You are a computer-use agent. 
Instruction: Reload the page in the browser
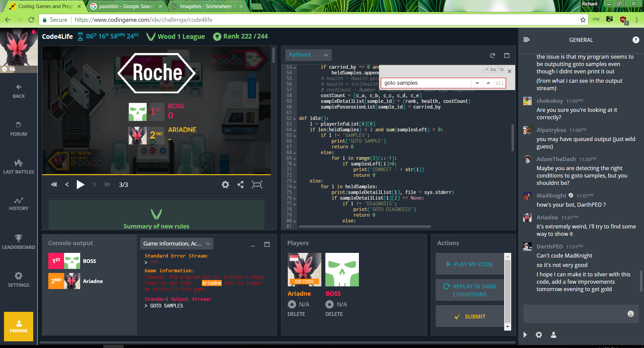[31, 20]
